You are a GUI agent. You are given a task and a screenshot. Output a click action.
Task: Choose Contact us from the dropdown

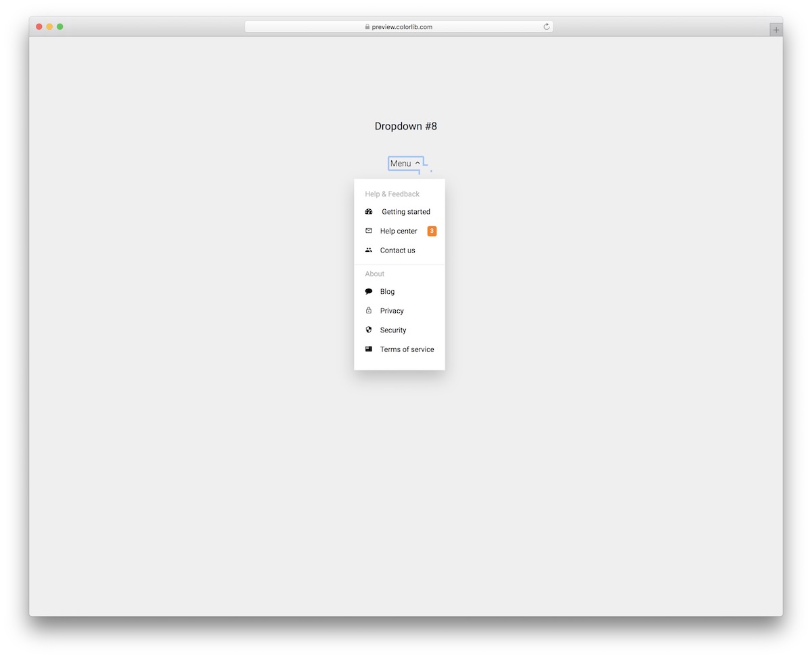click(397, 250)
